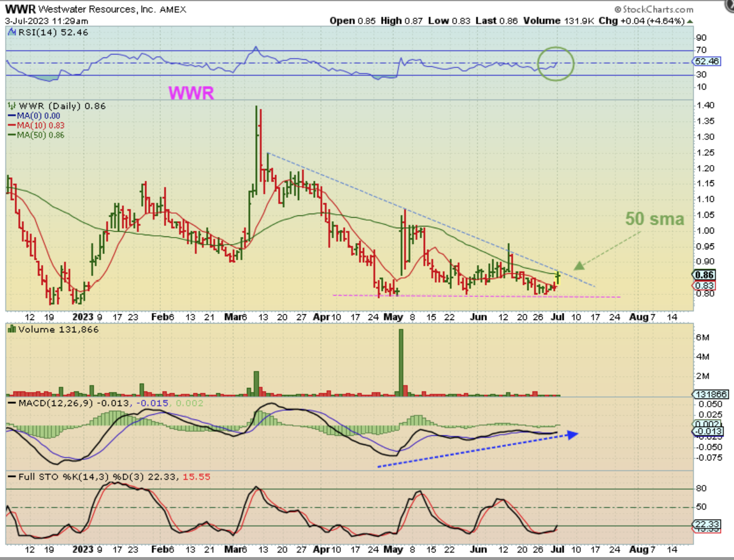The width and height of the screenshot is (734, 560).
Task: Click the -0.075 MACD axis label
Action: [x=708, y=458]
